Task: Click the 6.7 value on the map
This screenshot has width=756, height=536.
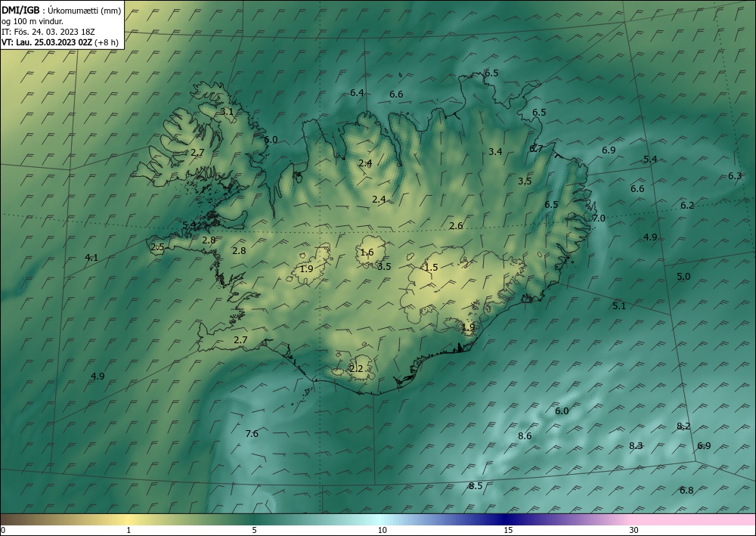Action: [536, 148]
